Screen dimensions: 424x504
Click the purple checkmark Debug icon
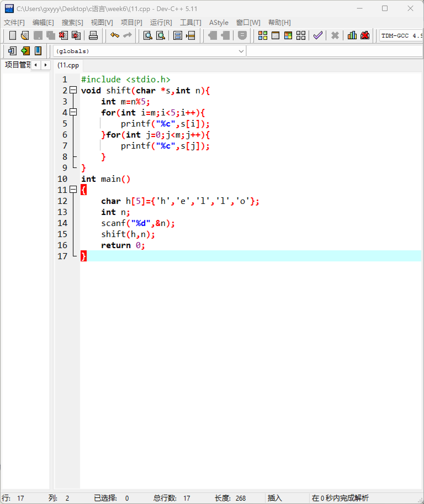[x=318, y=35]
